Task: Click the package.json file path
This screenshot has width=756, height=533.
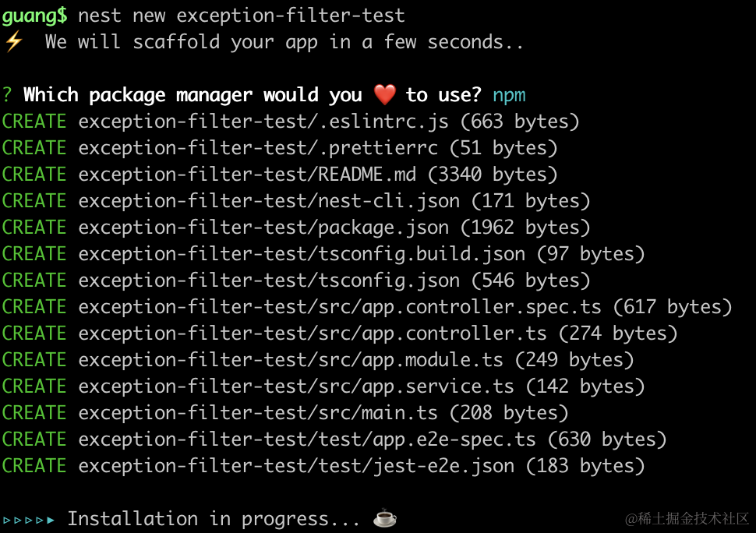Action: click(x=263, y=228)
